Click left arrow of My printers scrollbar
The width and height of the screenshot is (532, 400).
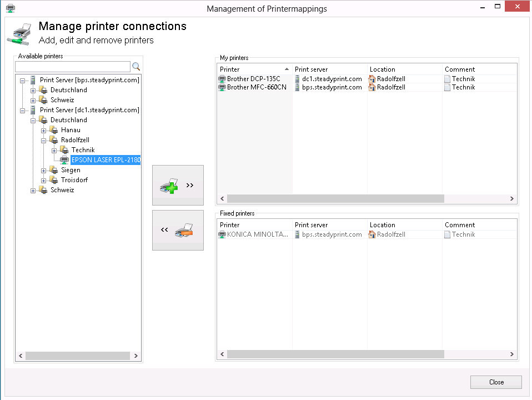click(222, 199)
